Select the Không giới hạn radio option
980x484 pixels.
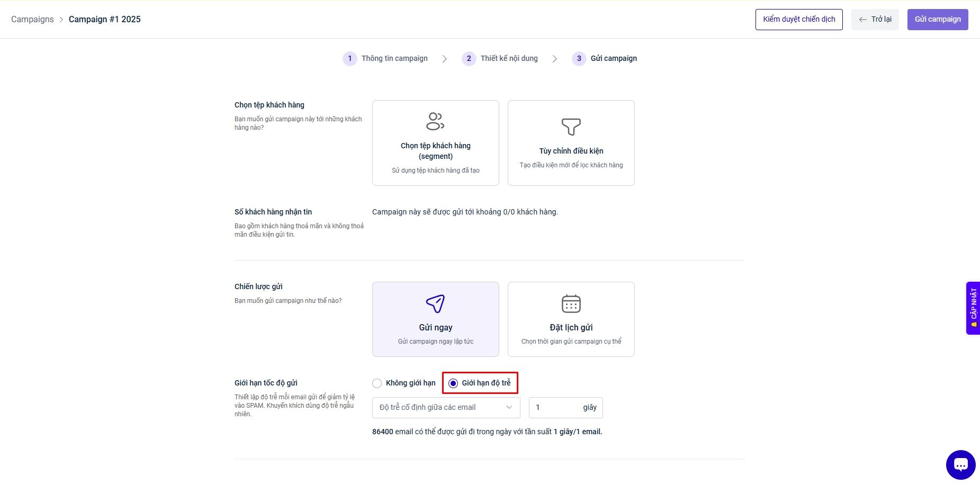pos(377,383)
